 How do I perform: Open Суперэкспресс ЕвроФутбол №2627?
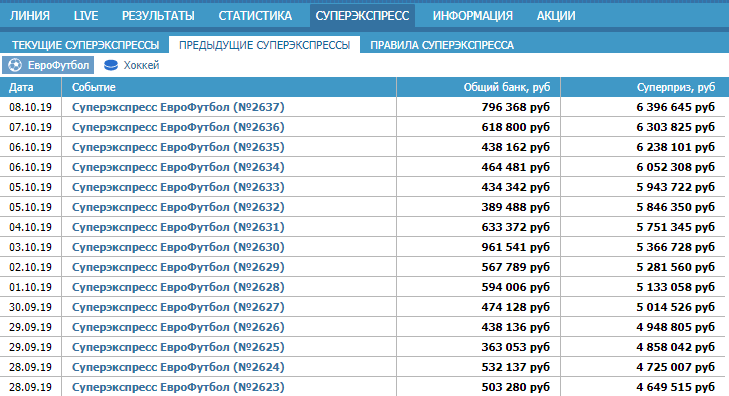178,307
